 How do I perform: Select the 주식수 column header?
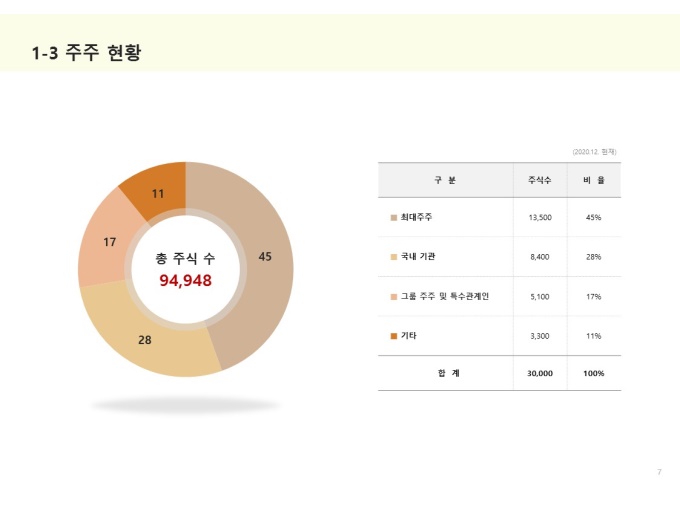540,180
